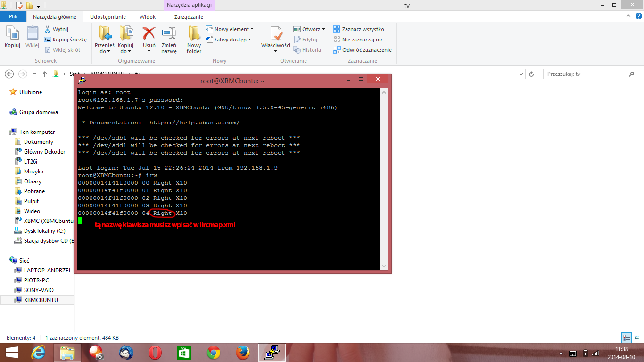Image resolution: width=644 pixels, height=362 pixels.
Task: Open Explorer help icon
Action: click(638, 16)
